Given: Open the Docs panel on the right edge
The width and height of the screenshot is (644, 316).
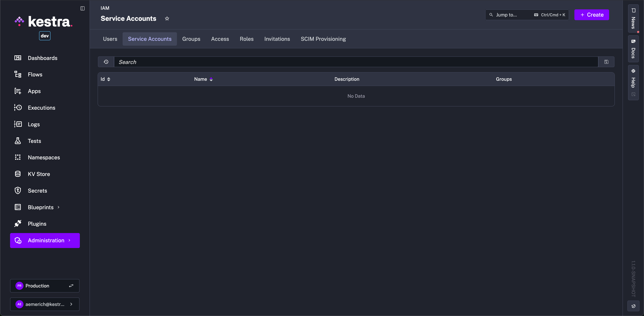Looking at the screenshot, I should point(633,49).
